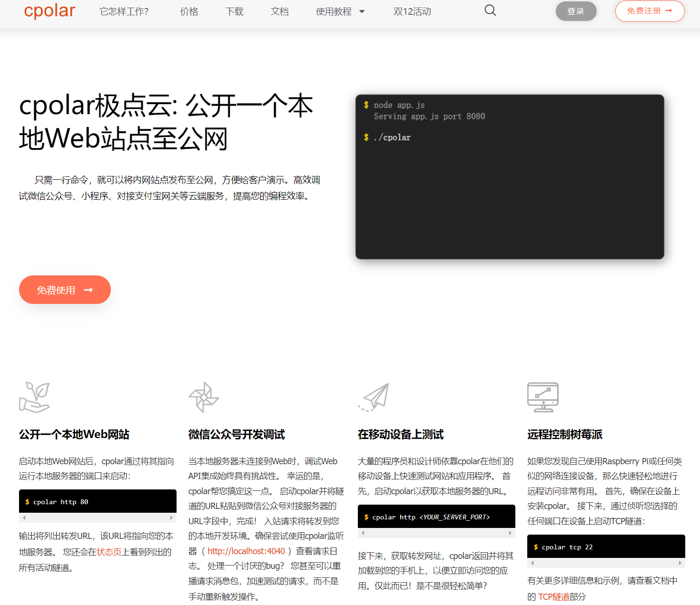
Task: Click the terminal demo window
Action: click(x=510, y=177)
